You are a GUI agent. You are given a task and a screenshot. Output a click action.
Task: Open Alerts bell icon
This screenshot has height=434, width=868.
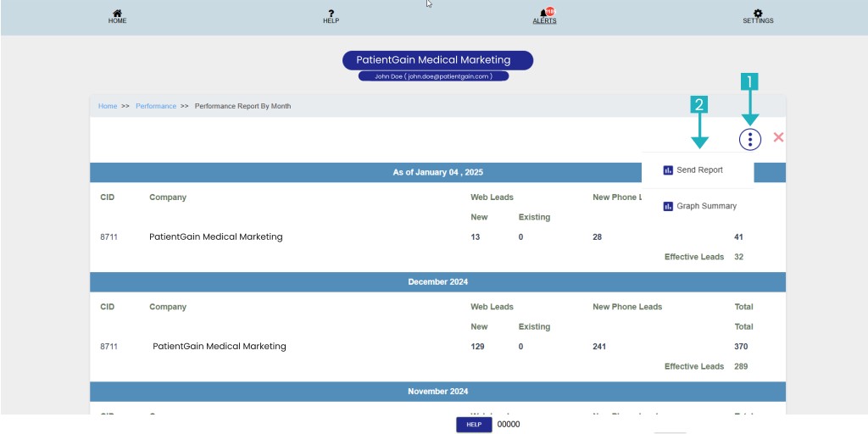coord(543,14)
